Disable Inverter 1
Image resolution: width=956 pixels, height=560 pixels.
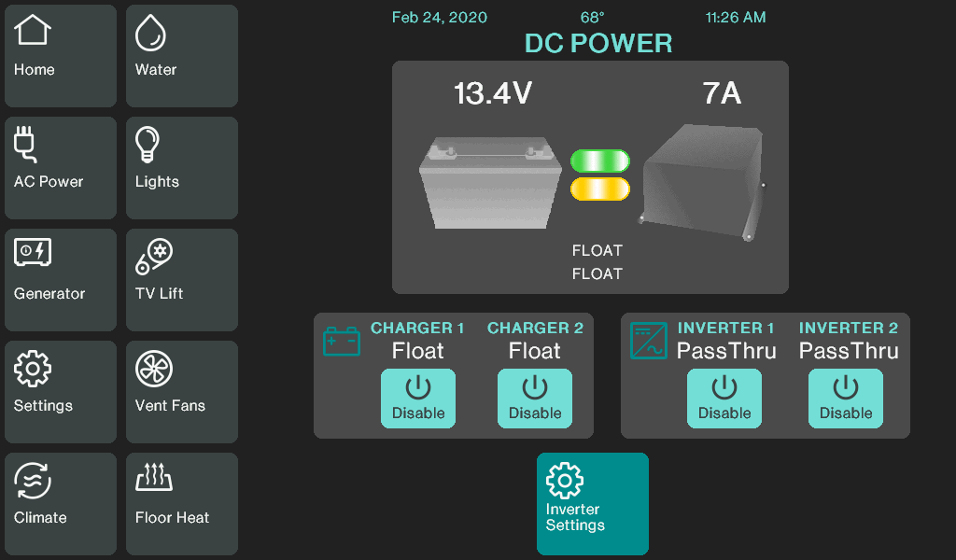point(724,399)
